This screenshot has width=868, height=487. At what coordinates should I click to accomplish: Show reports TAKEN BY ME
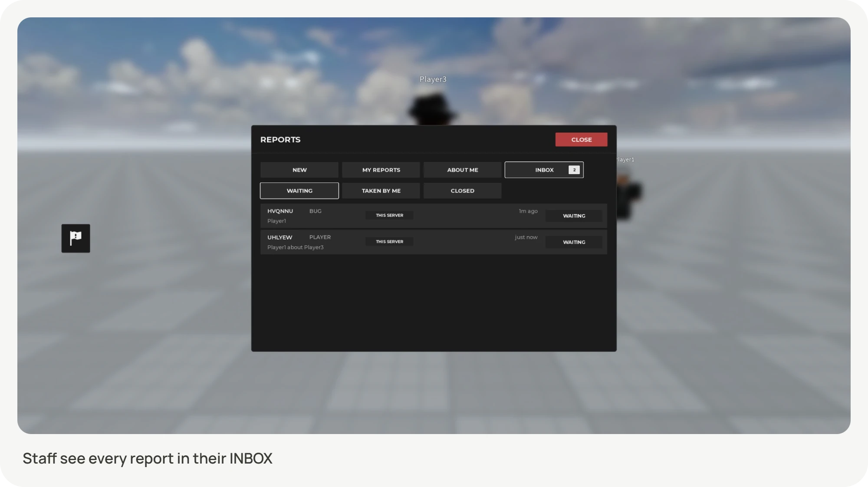point(381,191)
